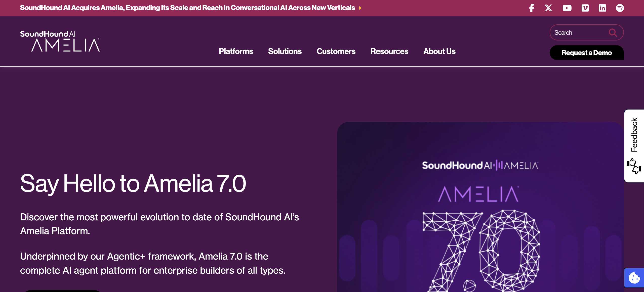Click the search magnifying glass icon
The image size is (644, 292).
point(613,33)
